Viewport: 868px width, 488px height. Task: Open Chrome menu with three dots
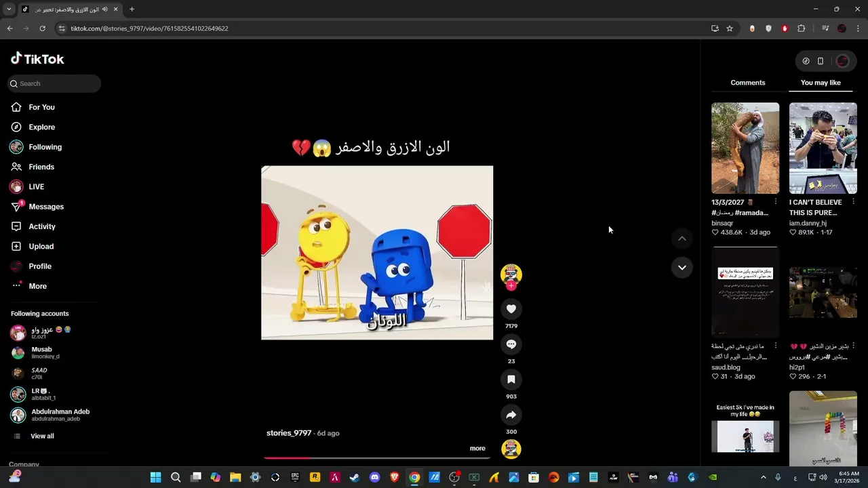click(859, 28)
